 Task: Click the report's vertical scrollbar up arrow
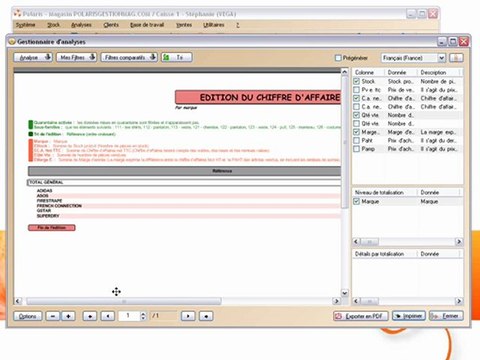(x=345, y=72)
